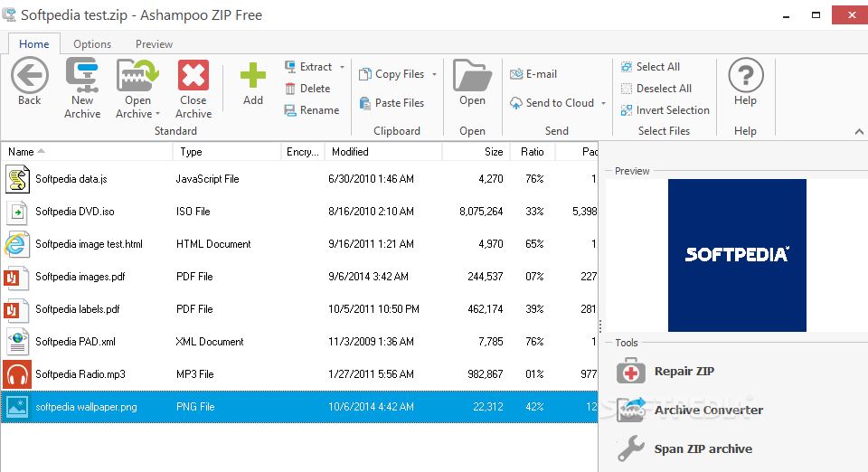This screenshot has width=868, height=472.
Task: Select Softpedia image test.html file
Action: click(299, 244)
